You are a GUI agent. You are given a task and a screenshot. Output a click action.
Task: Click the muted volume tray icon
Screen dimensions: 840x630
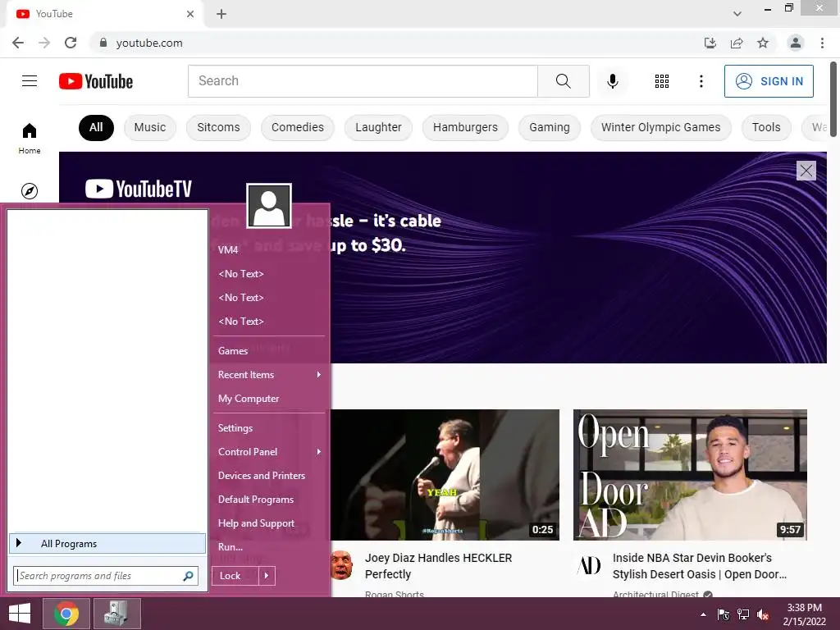[x=763, y=614]
